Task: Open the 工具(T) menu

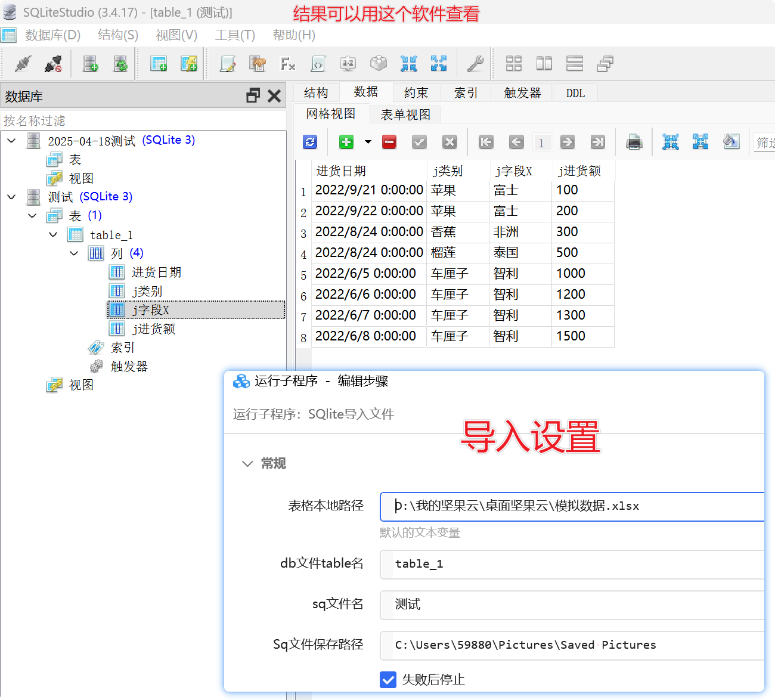Action: [x=235, y=35]
